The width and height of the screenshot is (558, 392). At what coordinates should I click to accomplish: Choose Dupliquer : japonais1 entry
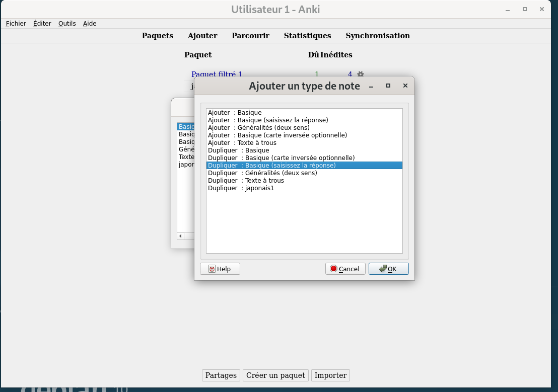[x=241, y=188]
